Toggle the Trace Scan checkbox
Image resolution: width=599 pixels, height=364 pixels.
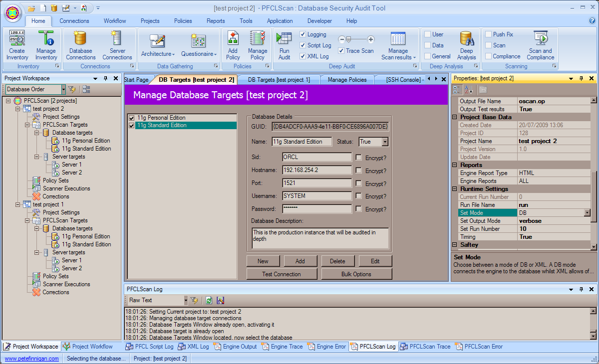[x=341, y=51]
